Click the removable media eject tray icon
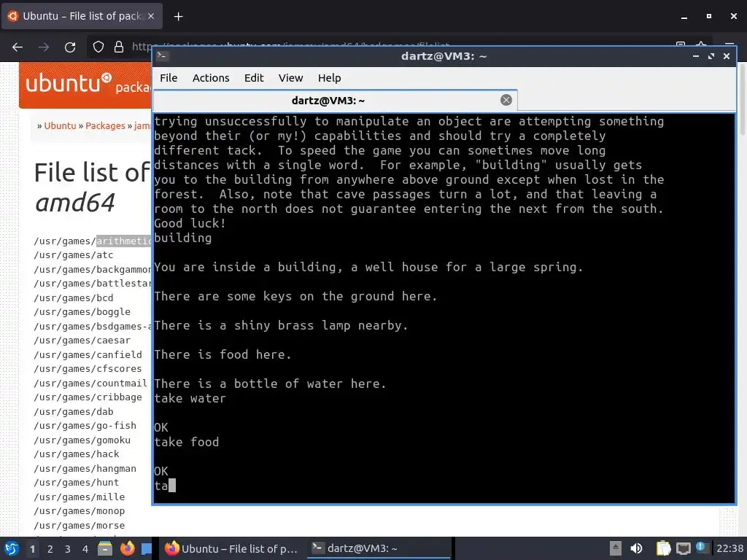 pos(616,548)
